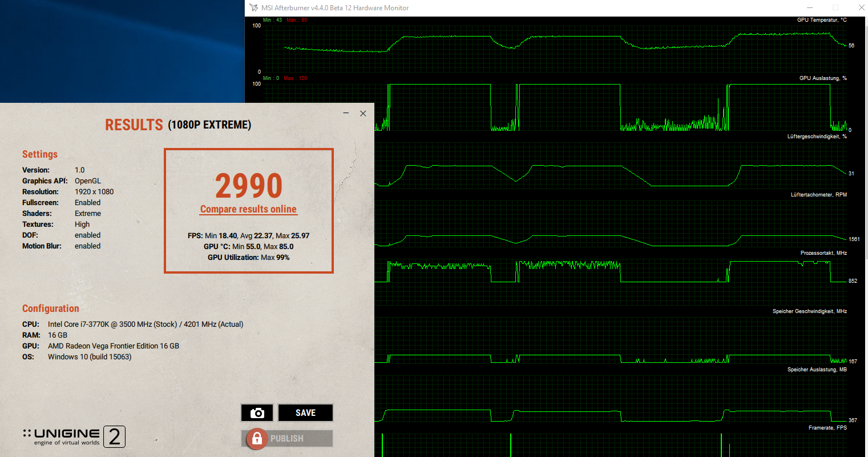Click the Shaders value Extreme
Viewport: 868px width, 457px height.
point(88,214)
